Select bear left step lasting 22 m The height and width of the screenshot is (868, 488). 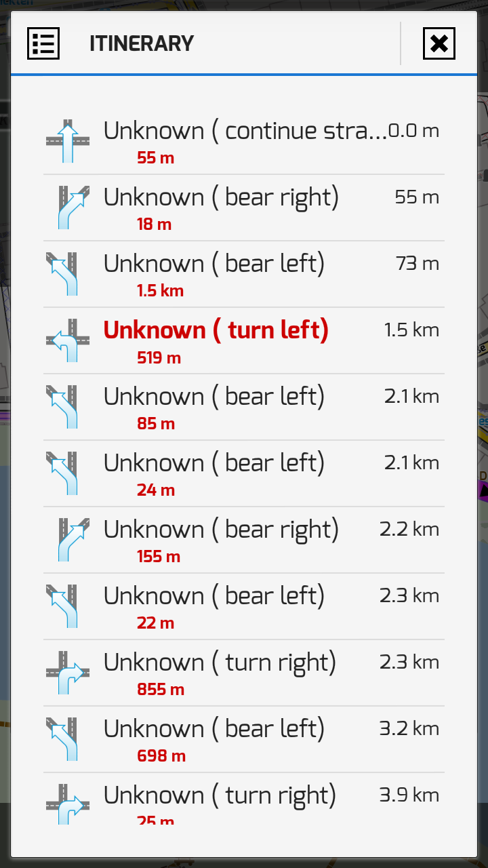tap(213, 596)
